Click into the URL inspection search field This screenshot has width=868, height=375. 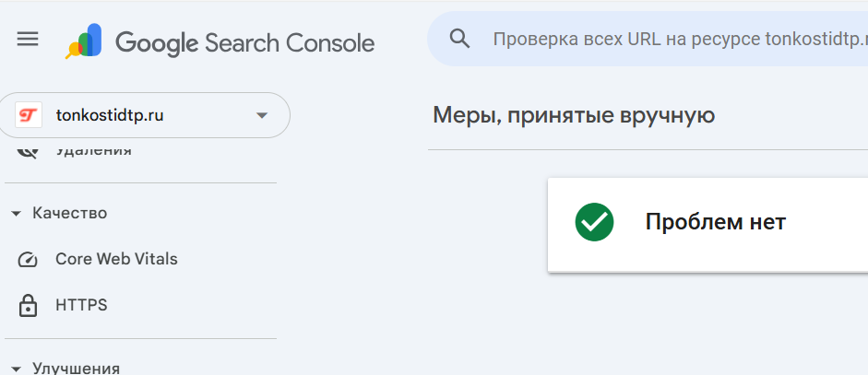point(680,39)
